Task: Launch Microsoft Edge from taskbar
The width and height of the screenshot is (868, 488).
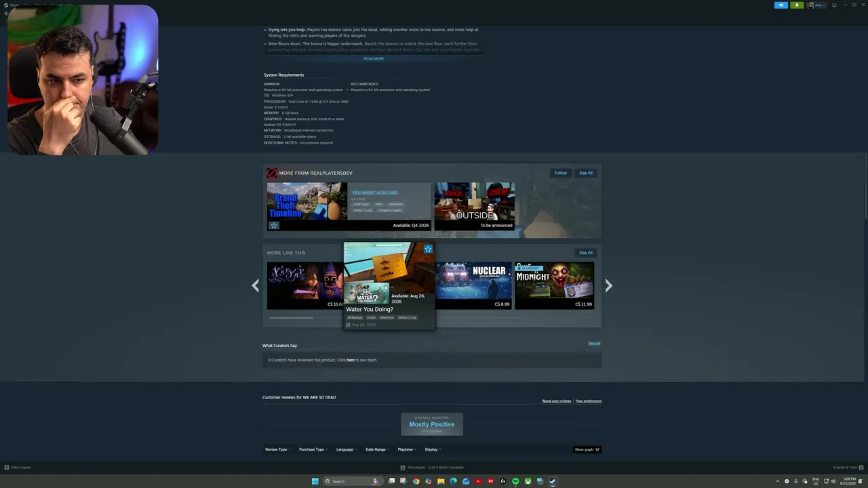Action: (x=453, y=481)
